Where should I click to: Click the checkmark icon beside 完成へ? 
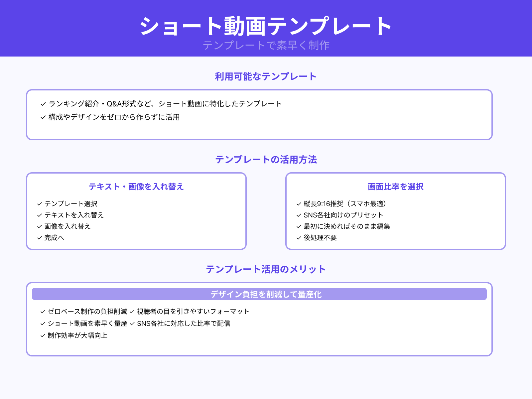pos(40,238)
